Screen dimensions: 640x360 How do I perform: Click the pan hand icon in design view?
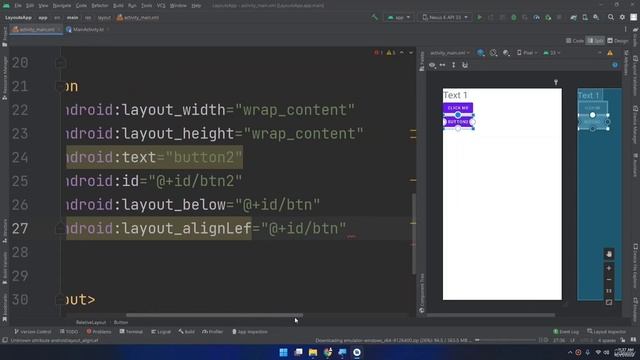click(609, 254)
